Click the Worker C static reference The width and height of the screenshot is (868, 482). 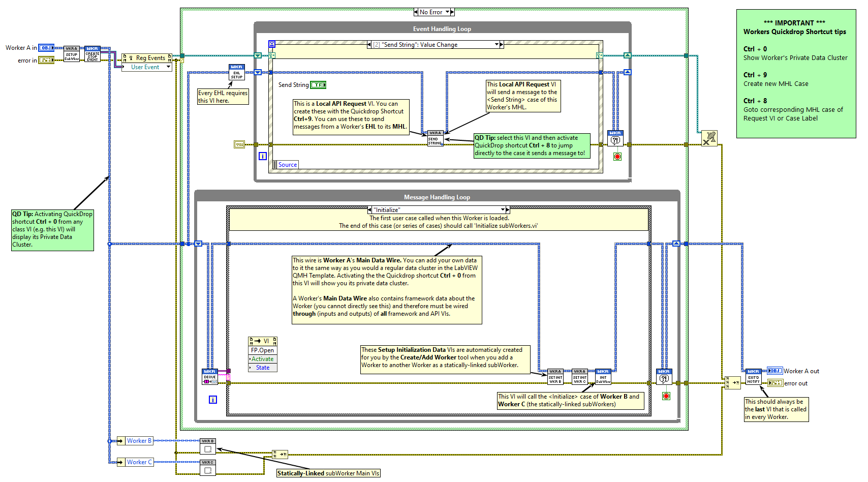(139, 462)
